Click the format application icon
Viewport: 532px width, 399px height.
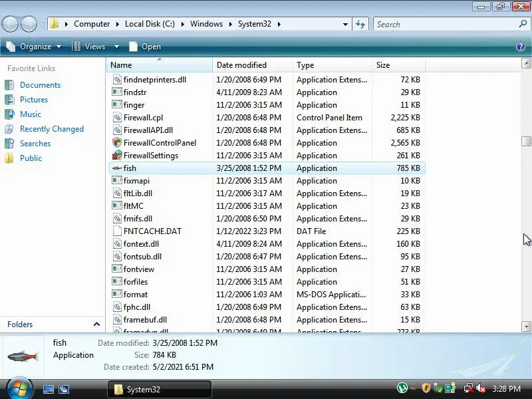point(117,295)
